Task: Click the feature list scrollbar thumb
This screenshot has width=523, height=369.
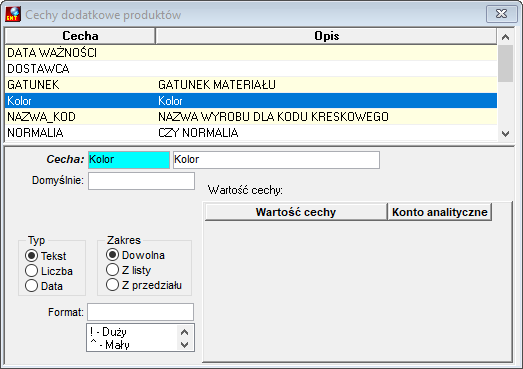Action: (x=505, y=63)
